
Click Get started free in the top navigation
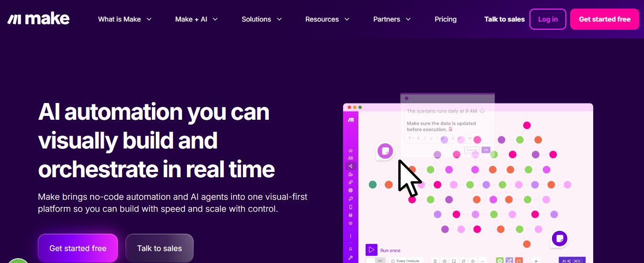click(605, 19)
